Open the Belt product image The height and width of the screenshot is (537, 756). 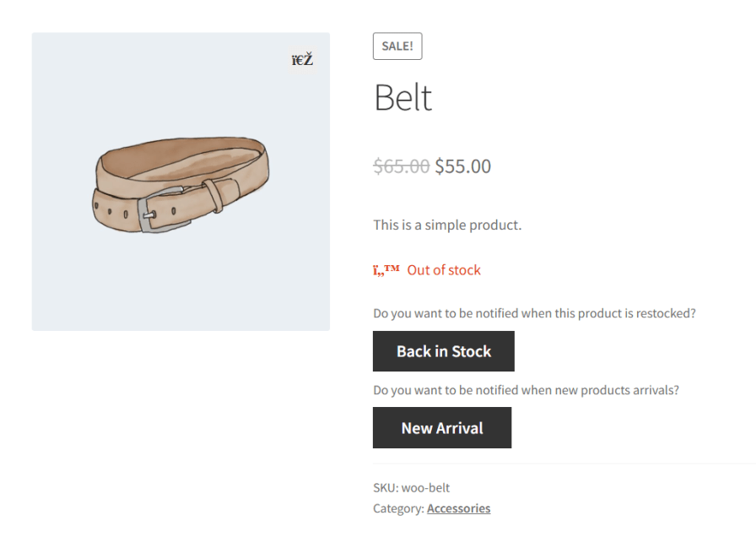[181, 182]
